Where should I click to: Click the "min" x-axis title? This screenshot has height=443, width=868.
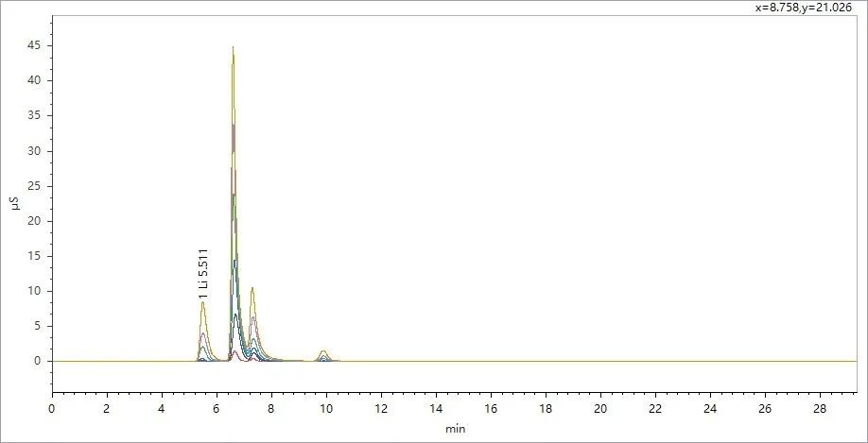pyautogui.click(x=455, y=428)
